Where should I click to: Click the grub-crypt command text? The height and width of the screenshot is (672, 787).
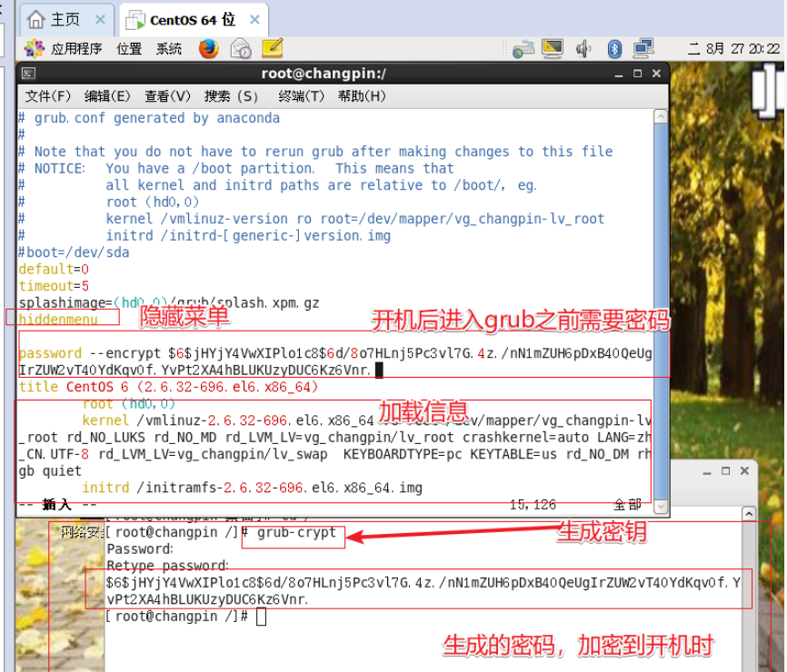296,532
